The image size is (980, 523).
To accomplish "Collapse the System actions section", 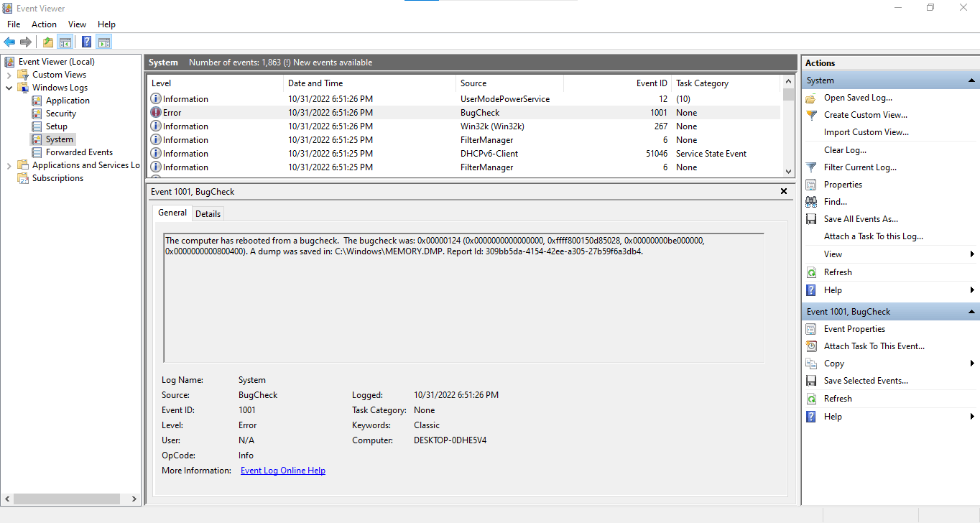I will point(972,80).
